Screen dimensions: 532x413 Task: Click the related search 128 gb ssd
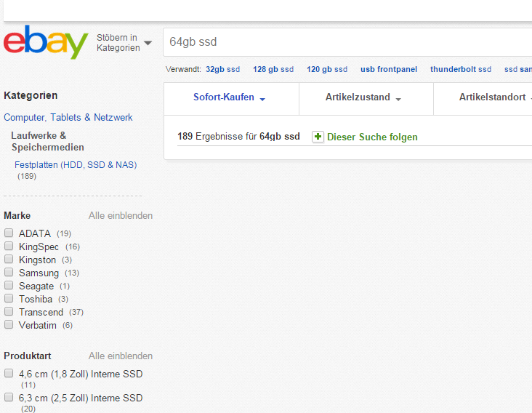(x=273, y=70)
